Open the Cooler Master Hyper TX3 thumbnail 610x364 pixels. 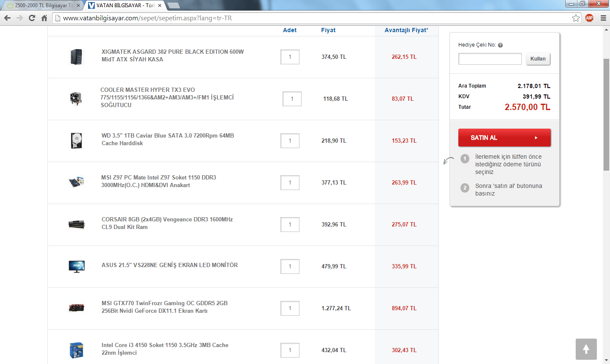[76, 99]
